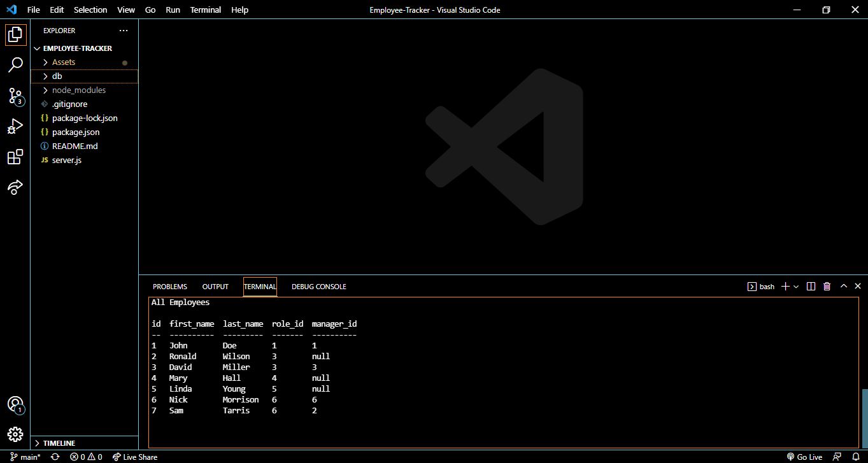The height and width of the screenshot is (463, 868).
Task: Click the feedback icon in status bar
Action: [x=838, y=457]
